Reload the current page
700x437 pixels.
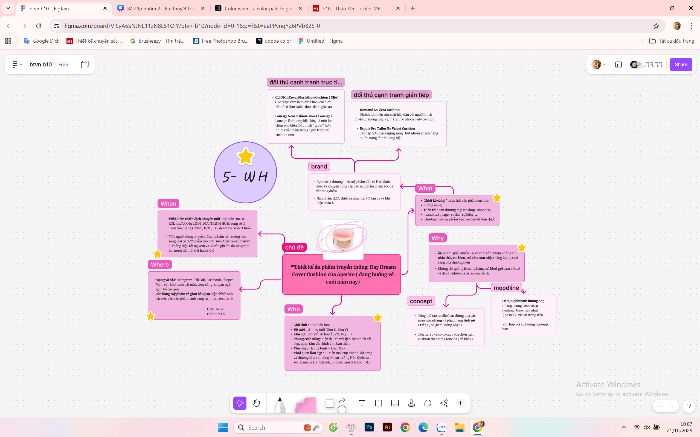click(38, 26)
